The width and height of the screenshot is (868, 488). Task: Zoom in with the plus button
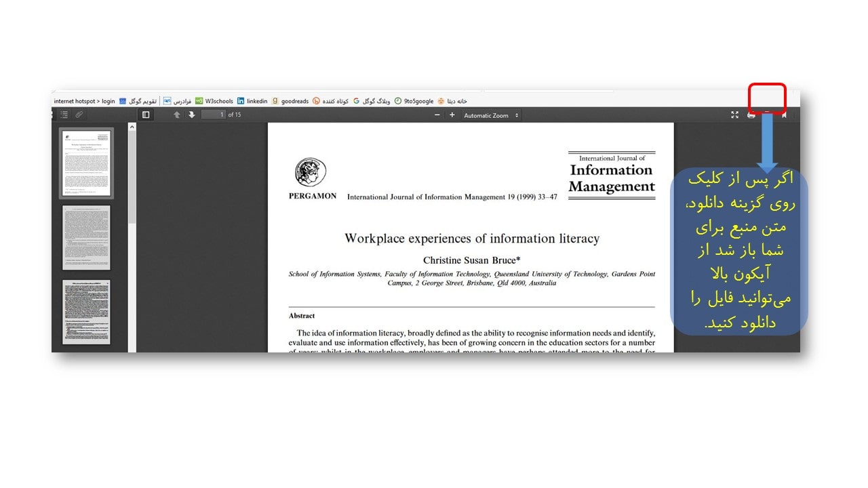click(452, 115)
